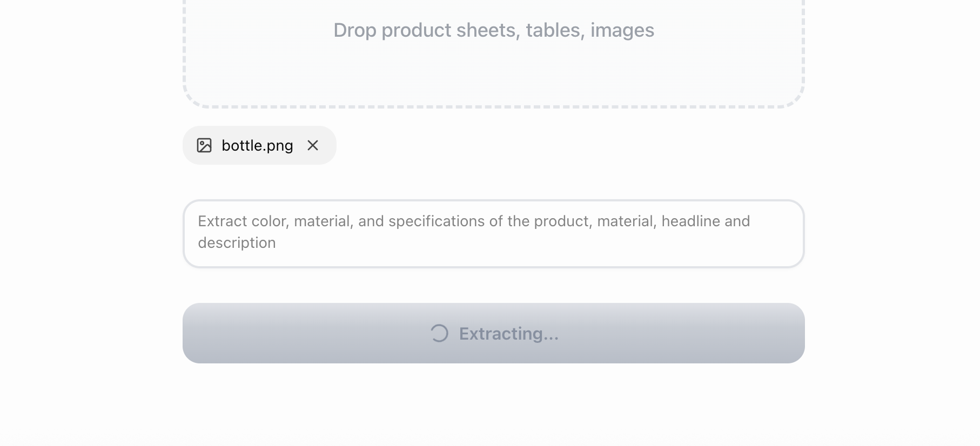This screenshot has height=446, width=980.
Task: Click the bottle.png file name label
Action: pos(257,145)
